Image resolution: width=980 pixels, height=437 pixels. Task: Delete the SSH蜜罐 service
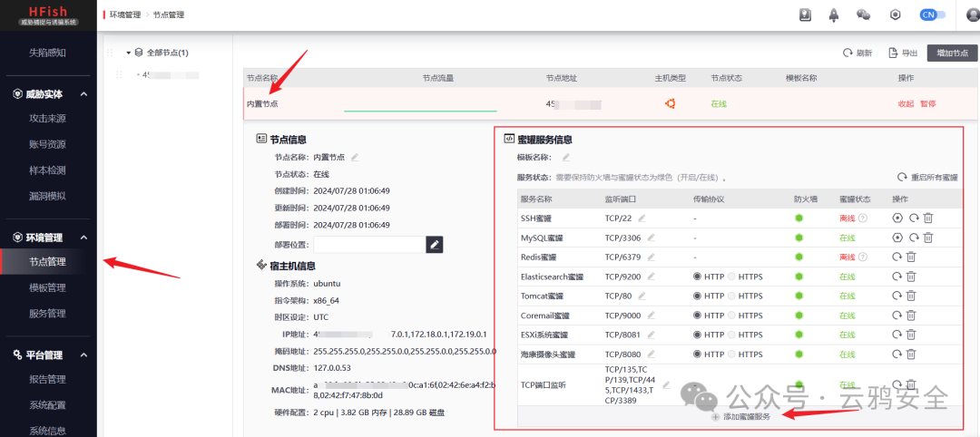click(929, 218)
